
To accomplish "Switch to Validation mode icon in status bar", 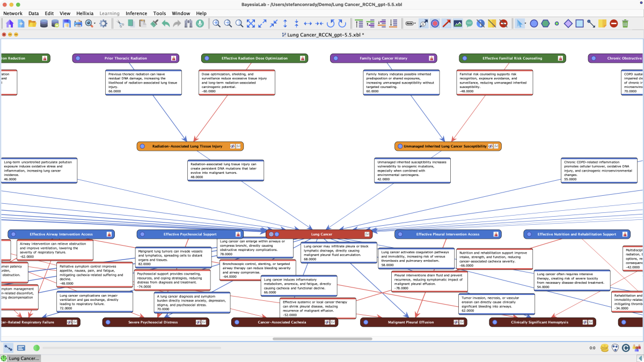I will pos(21,348).
